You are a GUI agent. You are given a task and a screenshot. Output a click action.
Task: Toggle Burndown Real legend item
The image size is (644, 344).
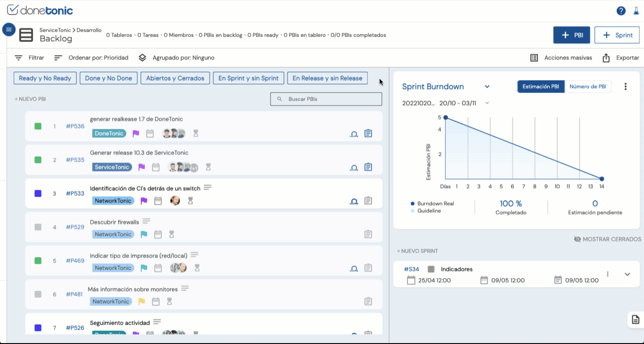point(432,204)
